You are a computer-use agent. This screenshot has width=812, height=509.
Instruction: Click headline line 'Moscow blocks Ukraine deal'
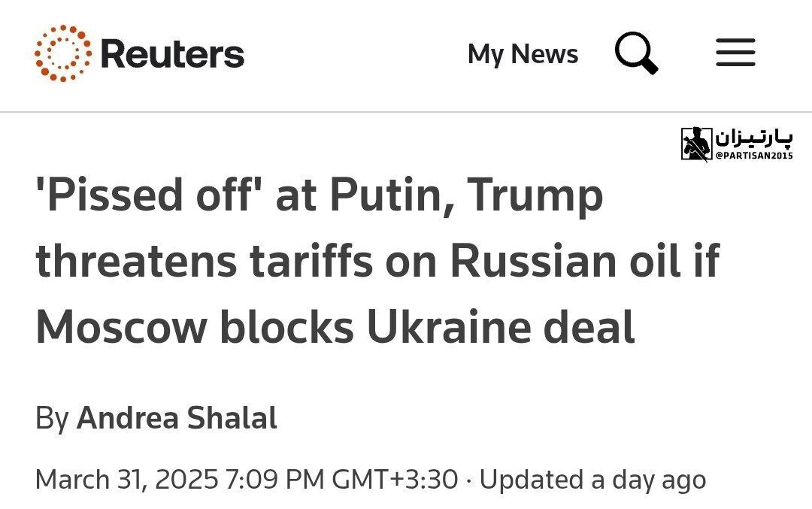335,327
